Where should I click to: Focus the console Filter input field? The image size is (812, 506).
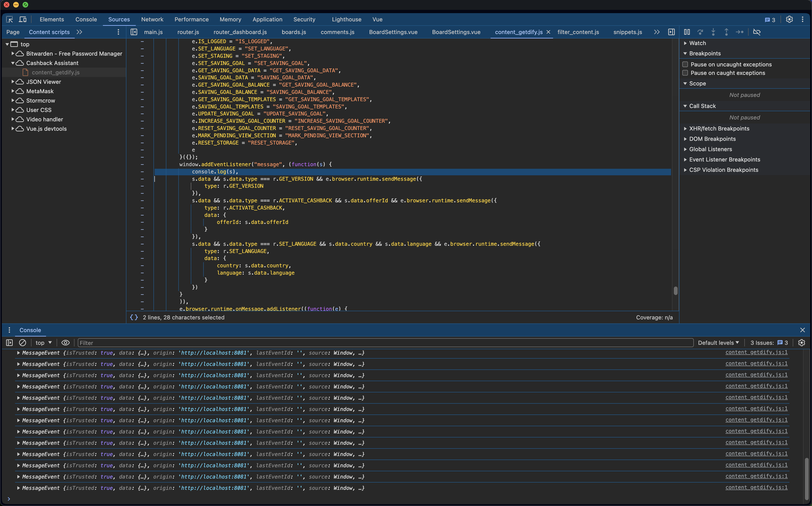[385, 343]
